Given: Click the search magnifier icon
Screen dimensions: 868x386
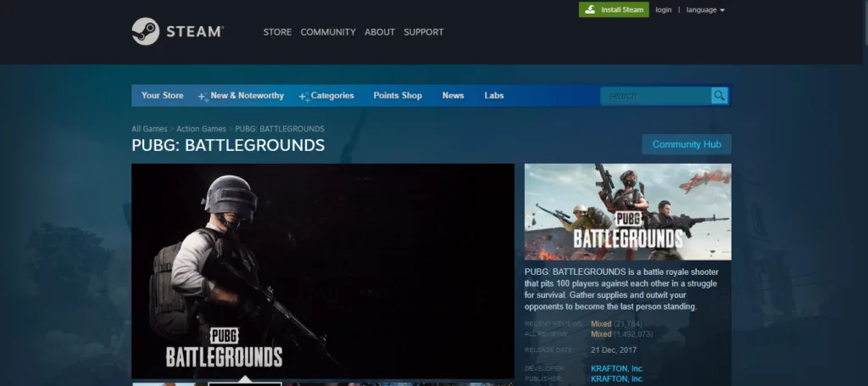Looking at the screenshot, I should pyautogui.click(x=720, y=96).
